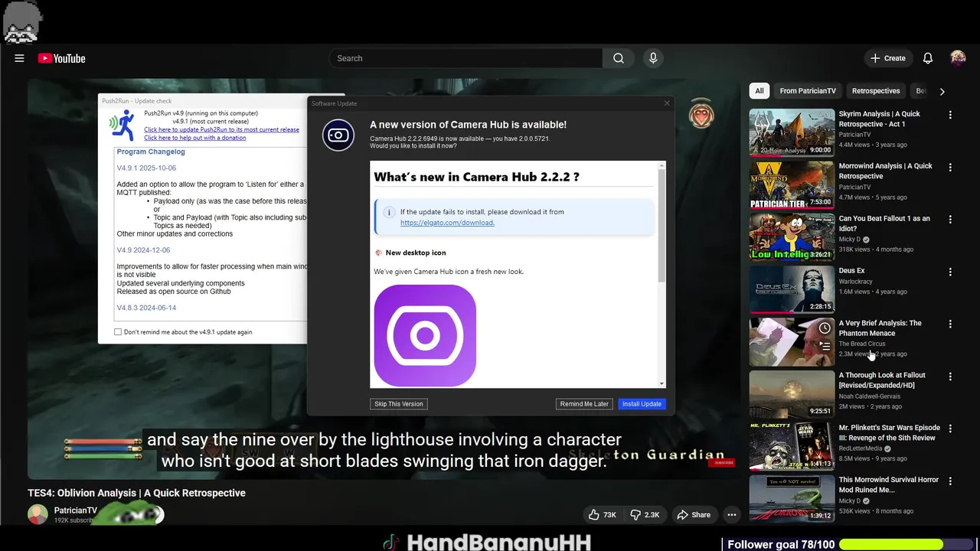Click the Push2Run donation link

pyautogui.click(x=195, y=138)
